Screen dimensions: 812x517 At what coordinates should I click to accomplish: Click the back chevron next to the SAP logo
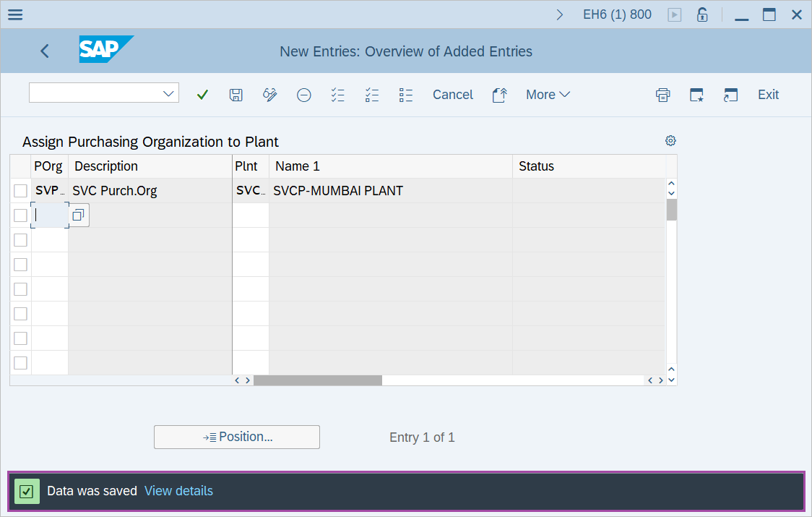pyautogui.click(x=44, y=51)
